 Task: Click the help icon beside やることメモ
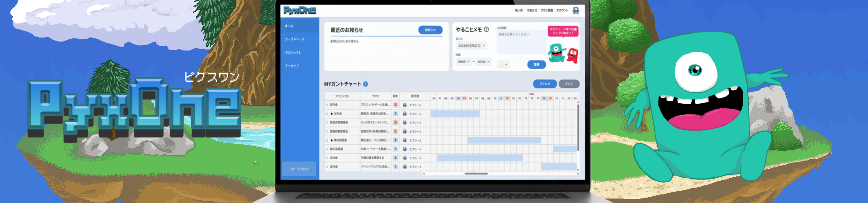point(486,29)
